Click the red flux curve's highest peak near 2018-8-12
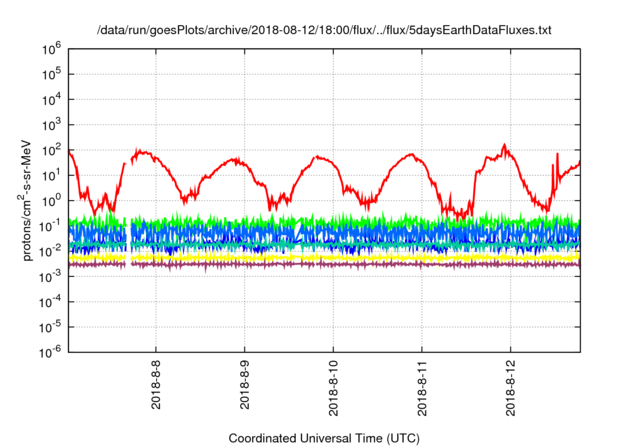Image resolution: width=640 pixels, height=448 pixels. pyautogui.click(x=504, y=144)
